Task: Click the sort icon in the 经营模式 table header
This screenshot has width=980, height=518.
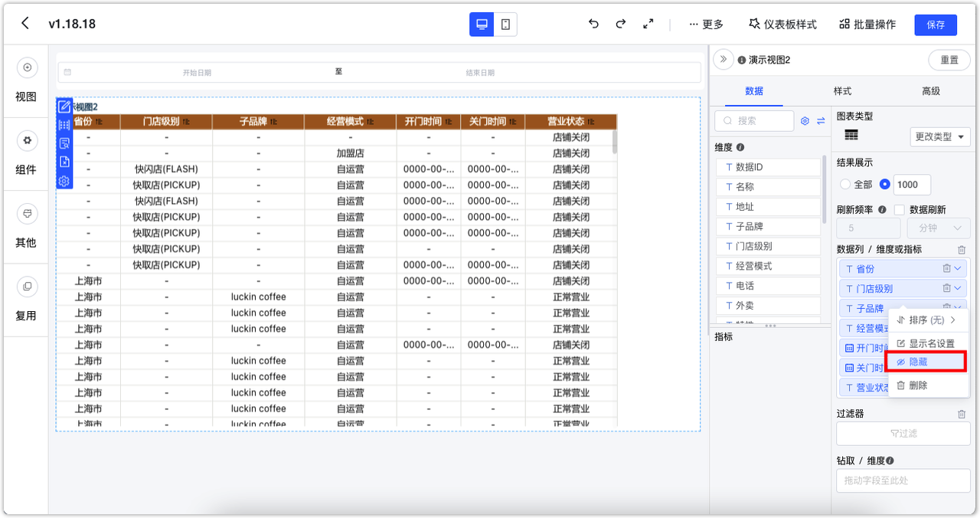Action: tap(371, 122)
